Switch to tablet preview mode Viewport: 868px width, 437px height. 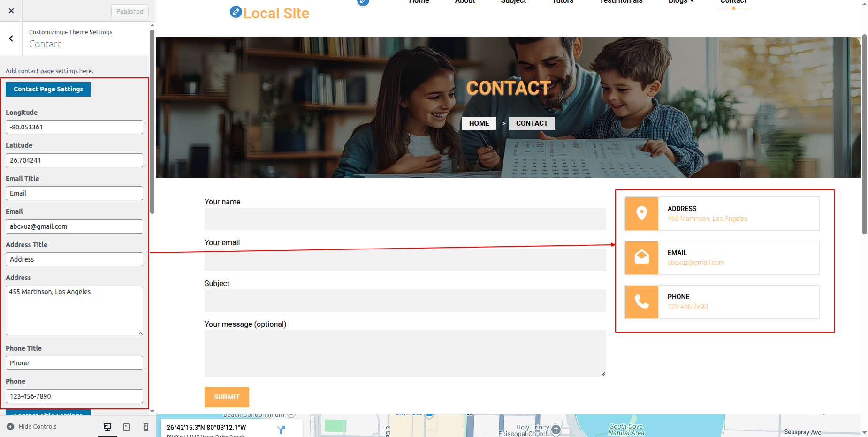pyautogui.click(x=127, y=427)
